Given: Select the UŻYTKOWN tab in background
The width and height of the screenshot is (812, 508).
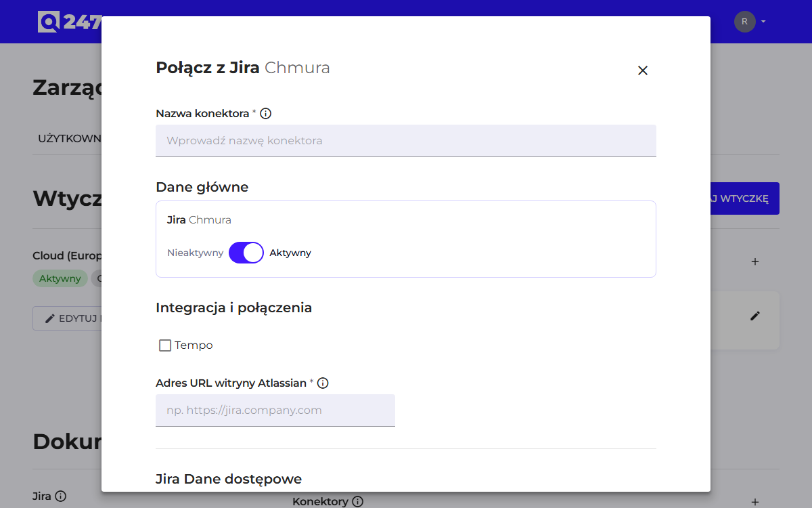Looking at the screenshot, I should coord(70,138).
